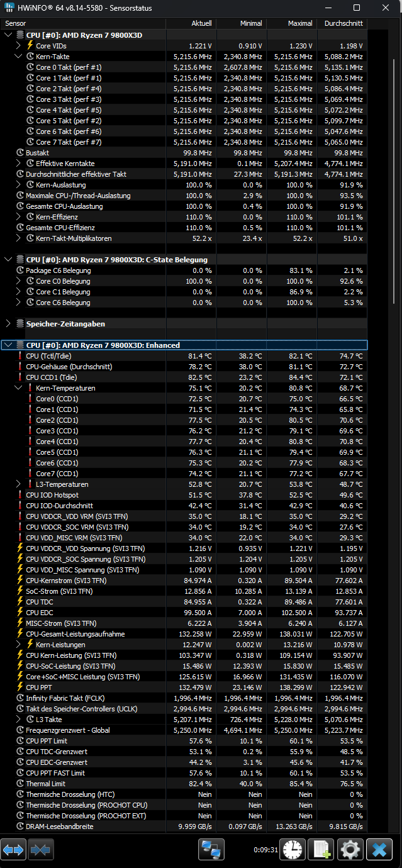This screenshot has height=868, width=402.
Task: Click the HWiNFO app icon in title bar
Action: click(10, 8)
